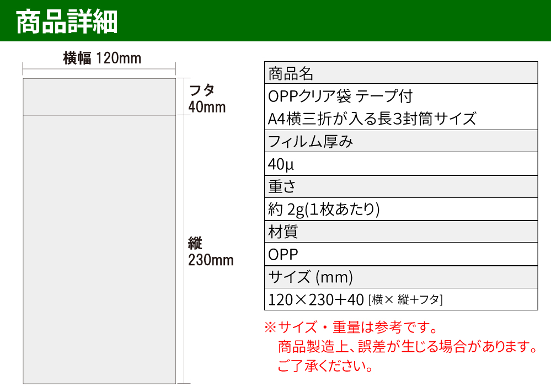The width and height of the screenshot is (551, 392).
Task: Click the 商品名 table header row
Action: pyautogui.click(x=401, y=73)
